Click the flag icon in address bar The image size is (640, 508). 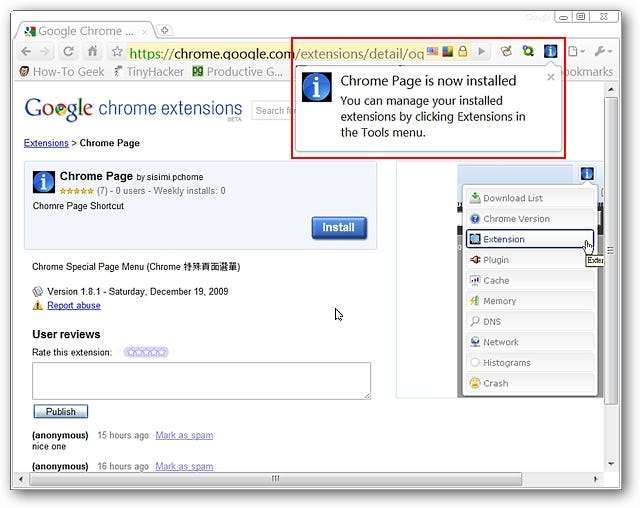(432, 51)
